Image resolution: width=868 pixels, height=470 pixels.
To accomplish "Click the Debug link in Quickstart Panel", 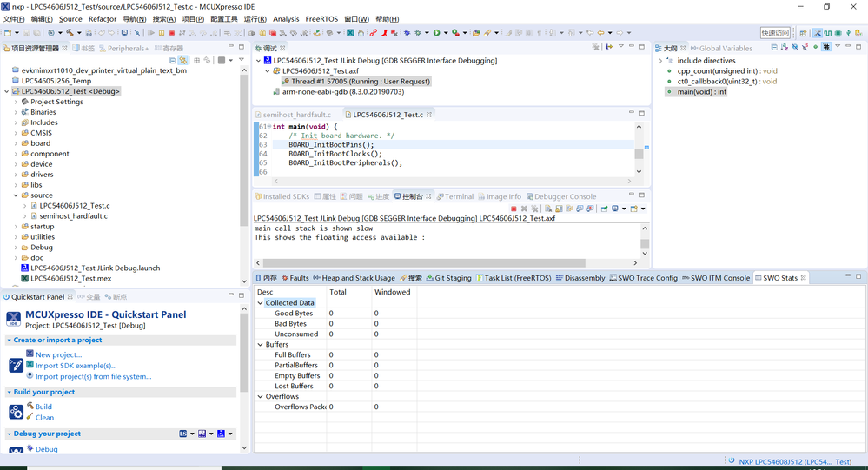I will [47, 449].
